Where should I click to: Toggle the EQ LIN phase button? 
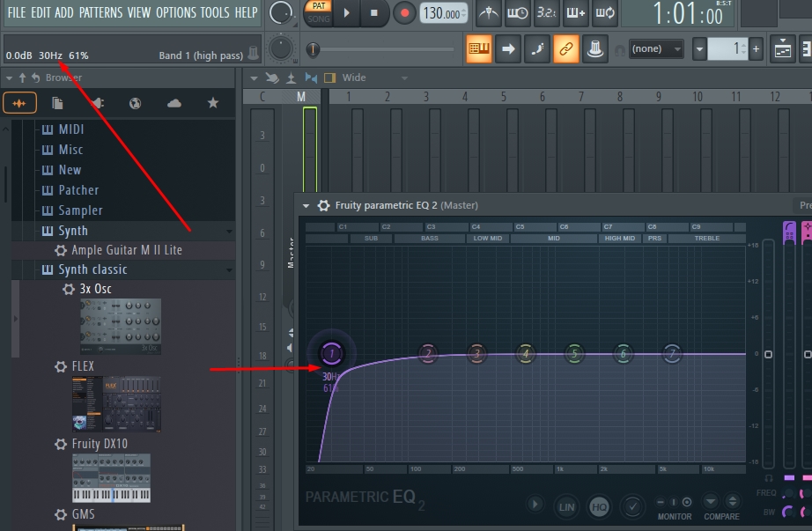(566, 506)
